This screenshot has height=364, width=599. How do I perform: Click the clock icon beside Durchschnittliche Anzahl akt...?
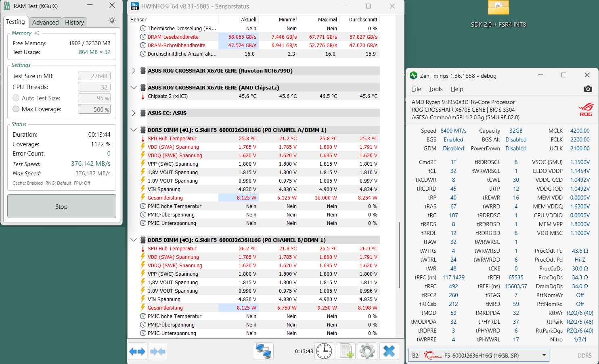pos(143,54)
